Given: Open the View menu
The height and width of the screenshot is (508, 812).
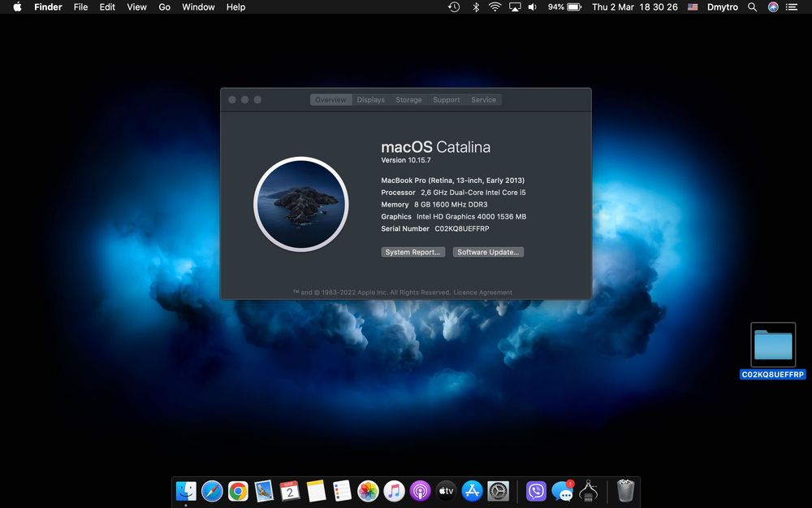Looking at the screenshot, I should (136, 7).
